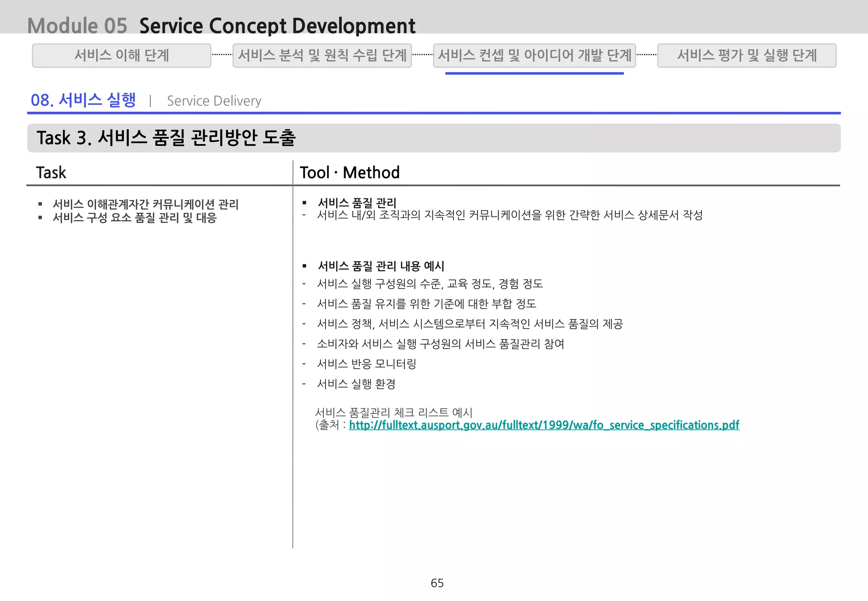Screen dimensions: 868x601
Task: Select line 서비스 품질 유지를 위한 기준에 대한 부합 정도
Action: 427,304
